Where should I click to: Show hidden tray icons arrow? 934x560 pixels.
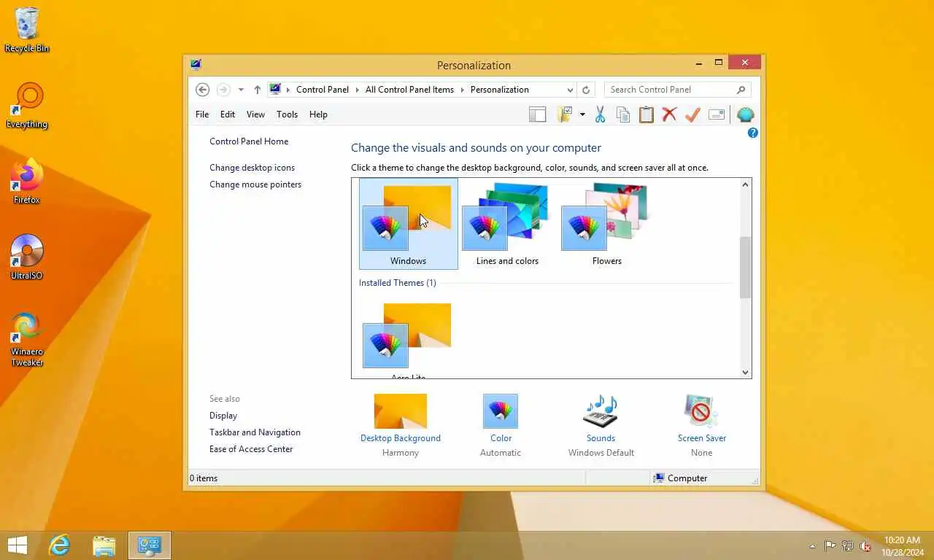tap(812, 546)
